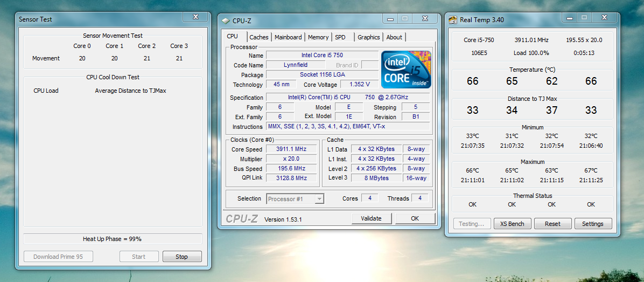Open XS Bench in Real Temp
Screen dimensions: 644x282
512,224
